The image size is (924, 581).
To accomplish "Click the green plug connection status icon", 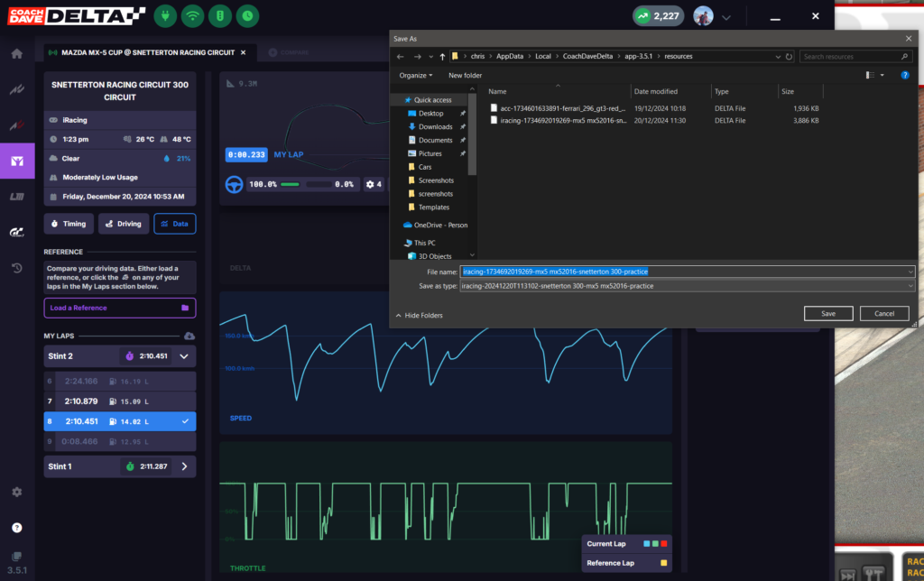I will click(x=166, y=16).
